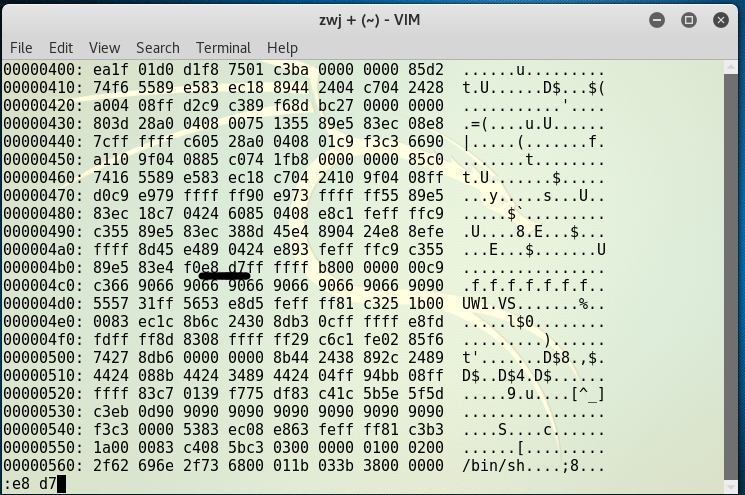Click hex word '7cff' in row 00000440

click(x=111, y=142)
